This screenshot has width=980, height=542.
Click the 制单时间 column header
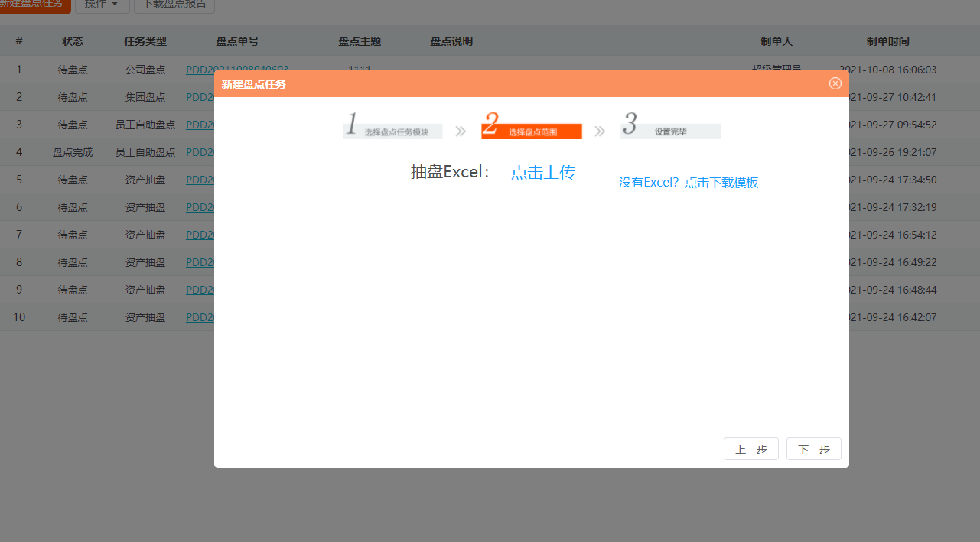(x=887, y=41)
